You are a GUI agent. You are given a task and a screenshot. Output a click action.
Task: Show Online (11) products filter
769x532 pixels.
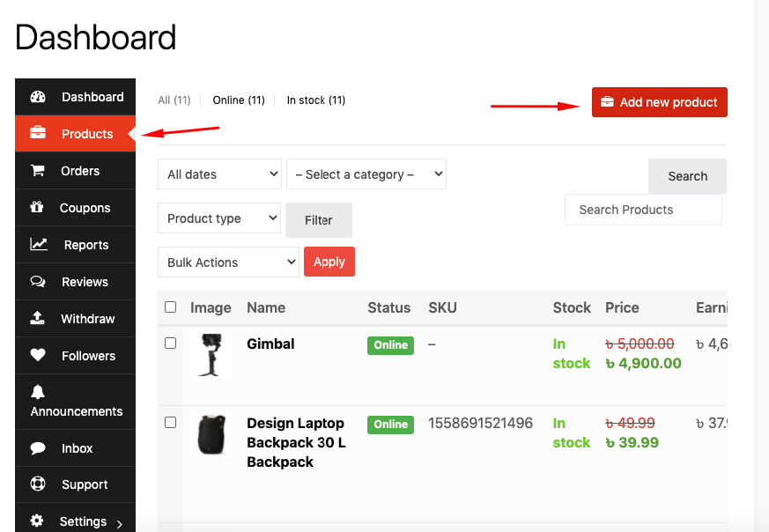click(x=239, y=100)
